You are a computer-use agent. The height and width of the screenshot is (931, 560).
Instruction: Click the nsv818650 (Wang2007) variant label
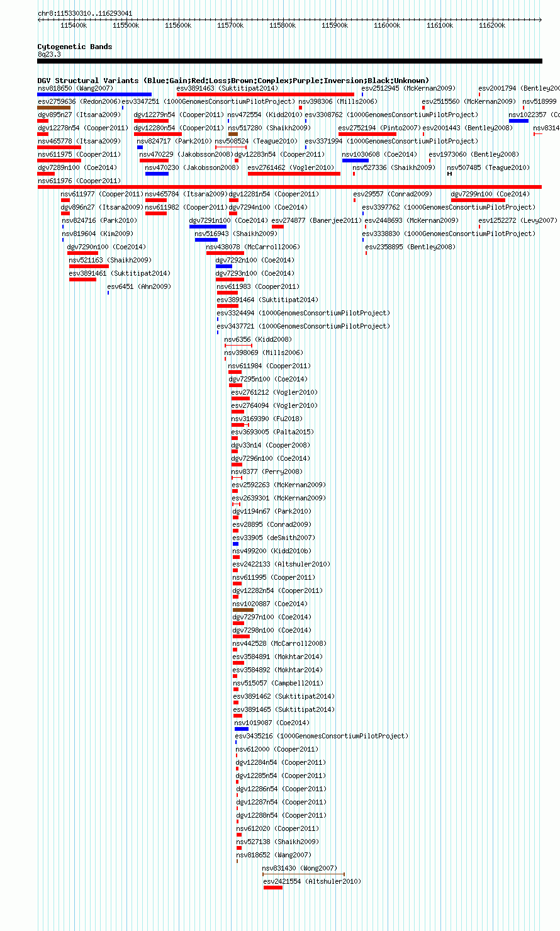(x=76, y=88)
